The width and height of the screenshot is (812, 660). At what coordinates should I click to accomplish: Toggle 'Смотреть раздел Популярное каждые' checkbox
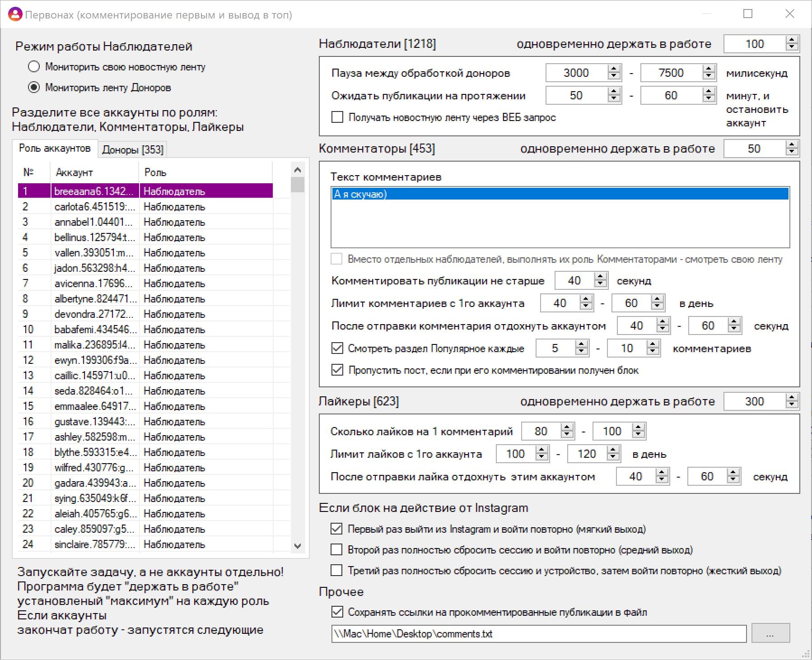pos(337,348)
